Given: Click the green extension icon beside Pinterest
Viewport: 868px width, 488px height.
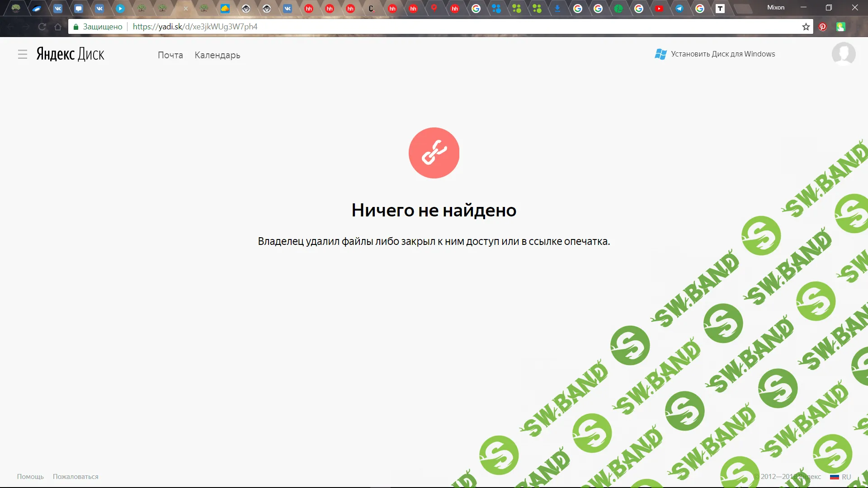Looking at the screenshot, I should coord(840,27).
